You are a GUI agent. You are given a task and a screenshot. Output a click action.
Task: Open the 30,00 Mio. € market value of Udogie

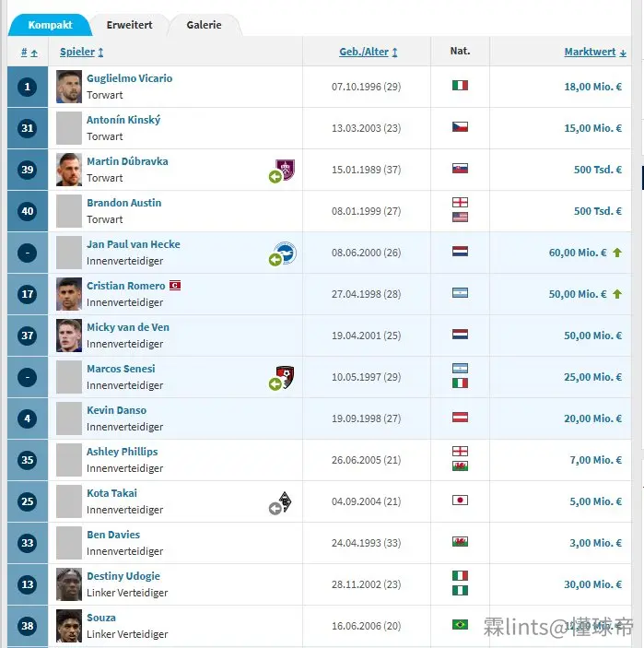pyautogui.click(x=592, y=584)
